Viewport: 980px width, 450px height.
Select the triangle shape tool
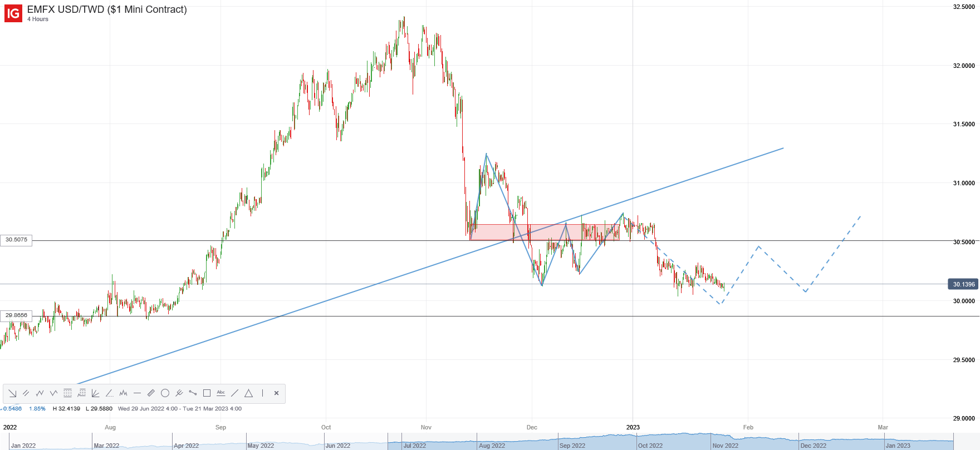pos(249,393)
